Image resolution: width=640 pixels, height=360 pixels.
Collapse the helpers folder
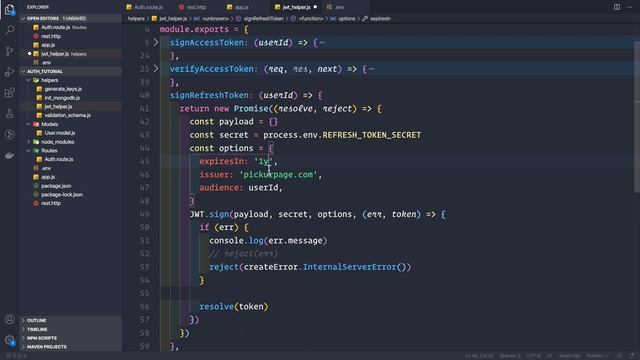tap(29, 80)
